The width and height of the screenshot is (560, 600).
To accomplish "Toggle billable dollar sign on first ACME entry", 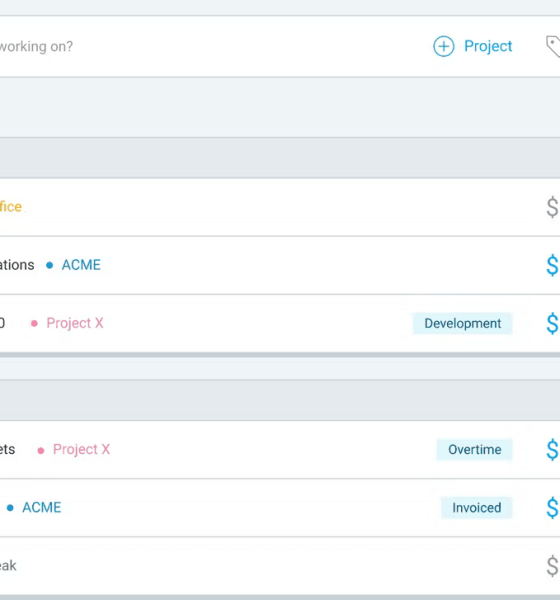I will click(552, 266).
